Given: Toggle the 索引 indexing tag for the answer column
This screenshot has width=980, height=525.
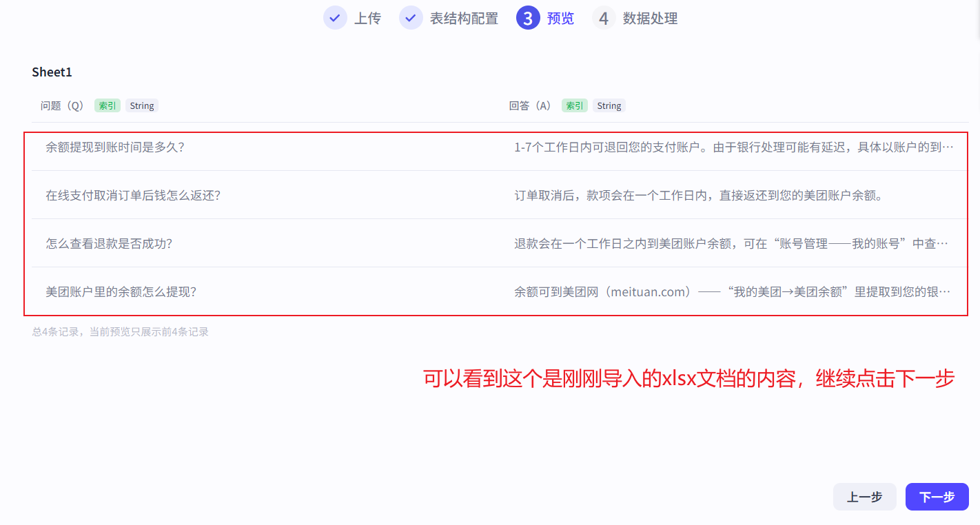Looking at the screenshot, I should coord(574,105).
